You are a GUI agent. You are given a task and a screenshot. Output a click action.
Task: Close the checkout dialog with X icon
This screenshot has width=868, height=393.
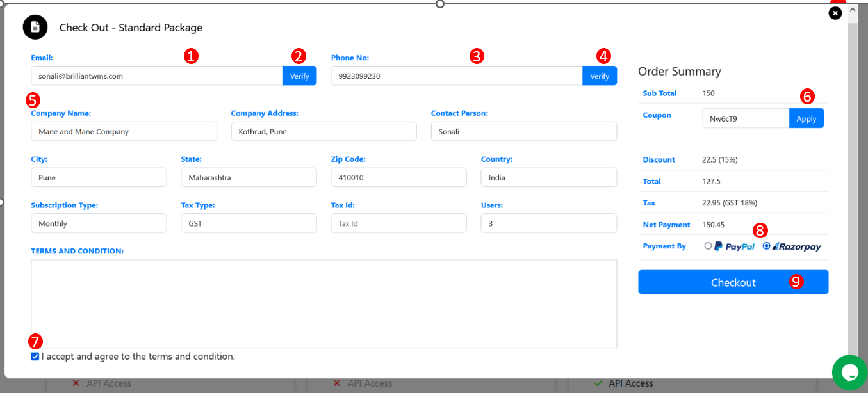point(835,13)
